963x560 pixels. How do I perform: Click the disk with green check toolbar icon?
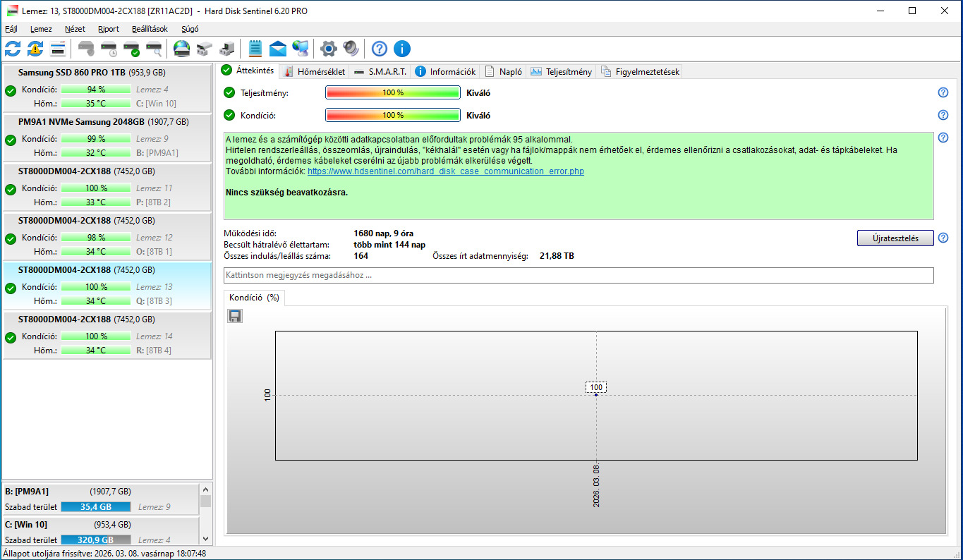point(131,49)
